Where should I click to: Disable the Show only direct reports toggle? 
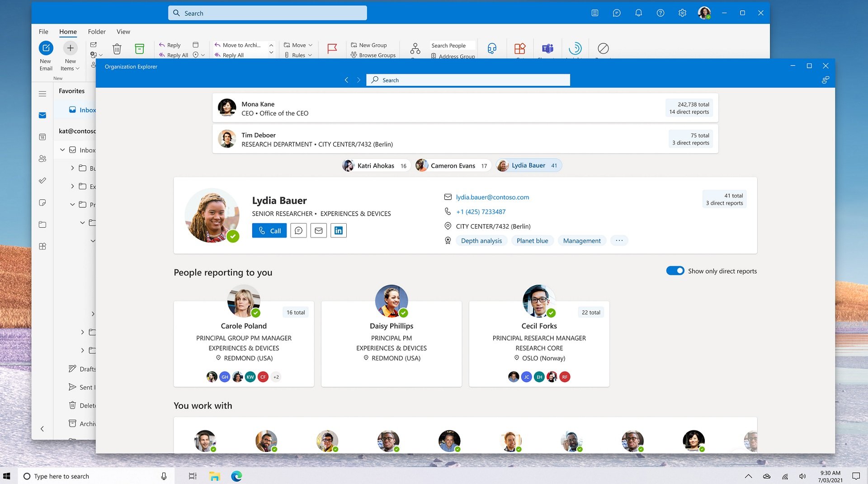675,270
